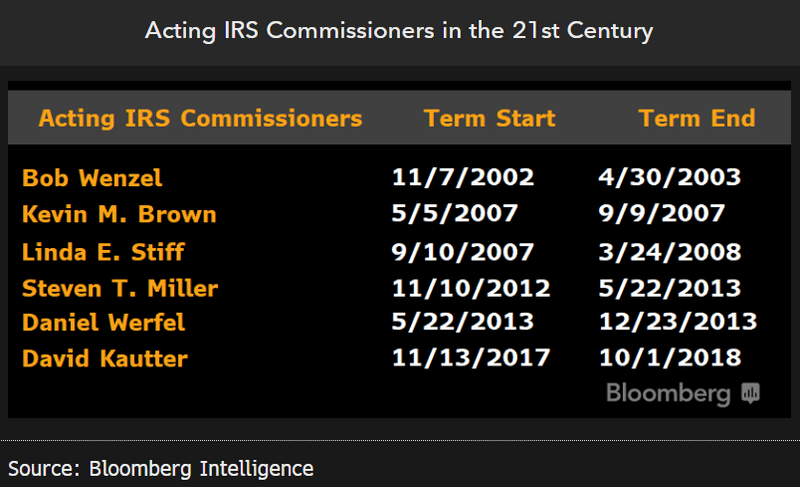Click on Linda E. Stiff

(x=103, y=252)
